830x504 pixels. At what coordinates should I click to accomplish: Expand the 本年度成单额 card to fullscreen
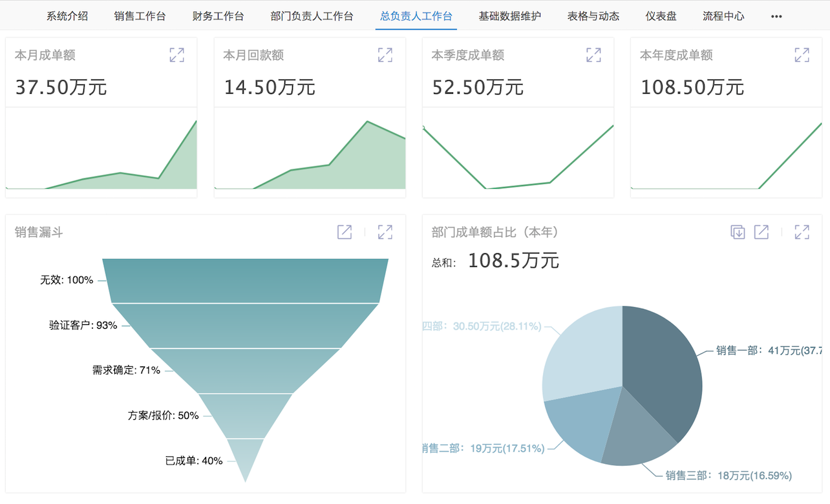[802, 55]
